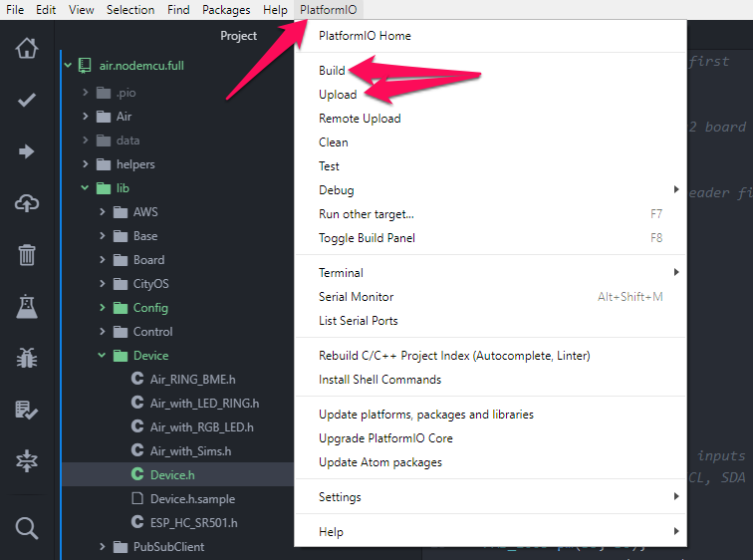Viewport: 753px width, 560px height.
Task: Collapse the air.nodemcu.full project root
Action: (x=68, y=65)
